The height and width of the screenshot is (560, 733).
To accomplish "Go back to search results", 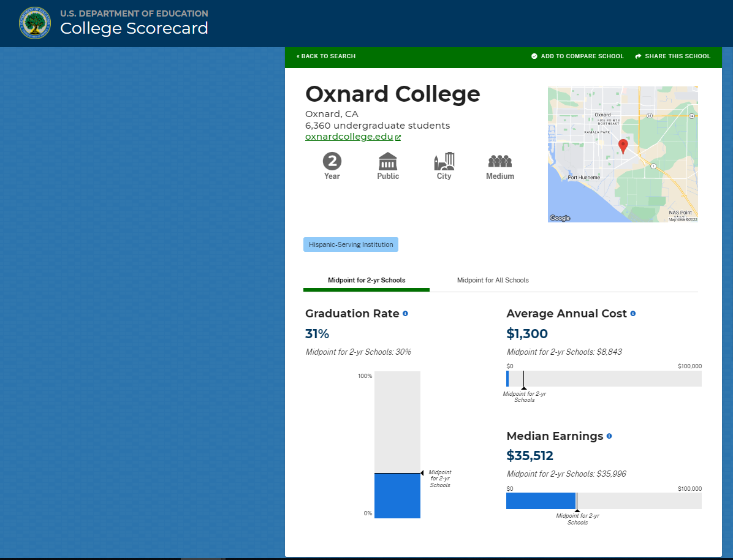I will pos(326,56).
